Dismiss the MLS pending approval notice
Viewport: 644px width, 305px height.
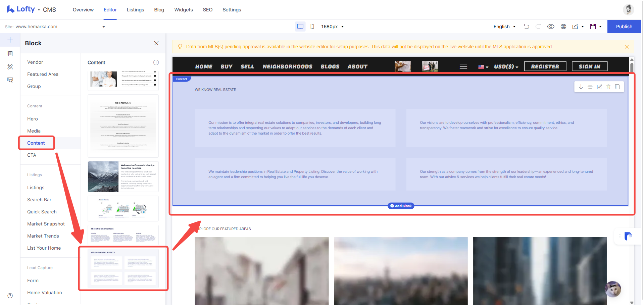627,47
